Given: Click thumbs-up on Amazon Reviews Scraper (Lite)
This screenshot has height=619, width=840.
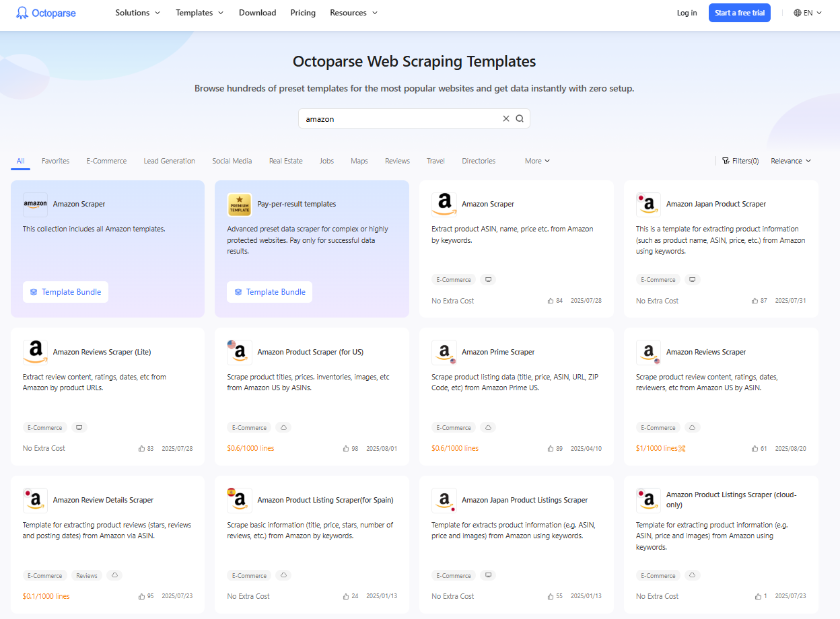Looking at the screenshot, I should pos(141,448).
